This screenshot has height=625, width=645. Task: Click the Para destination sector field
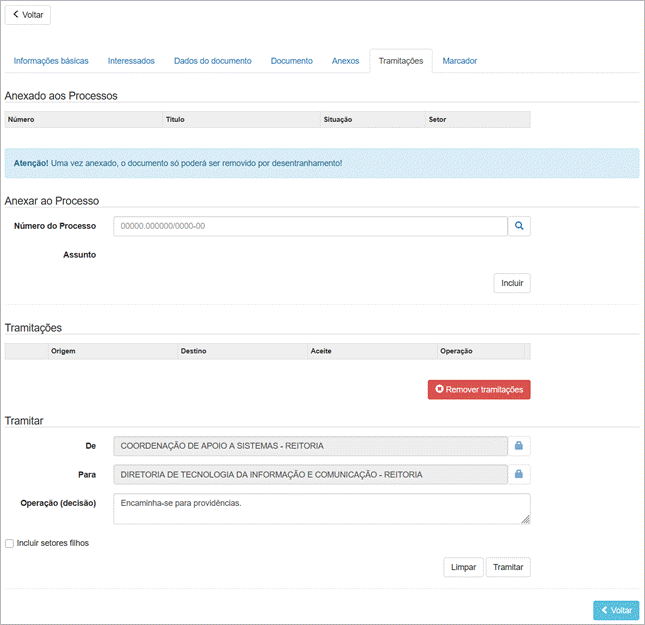[x=310, y=475]
